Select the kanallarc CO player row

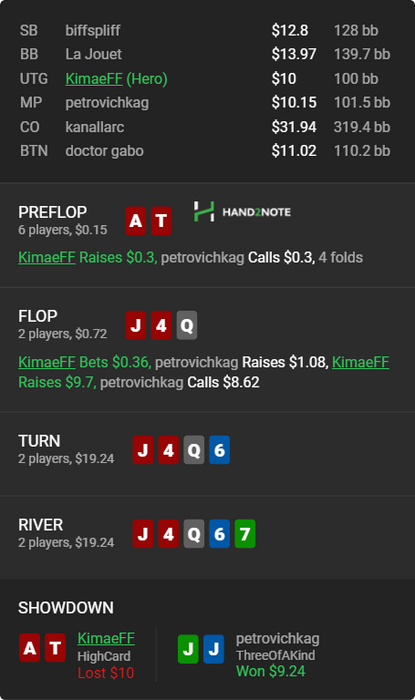click(x=205, y=127)
